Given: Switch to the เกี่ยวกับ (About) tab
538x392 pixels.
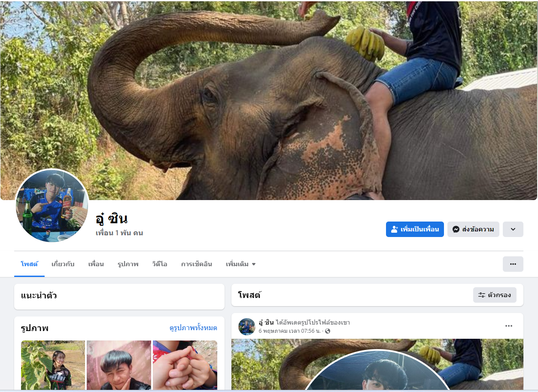Looking at the screenshot, I should click(63, 264).
